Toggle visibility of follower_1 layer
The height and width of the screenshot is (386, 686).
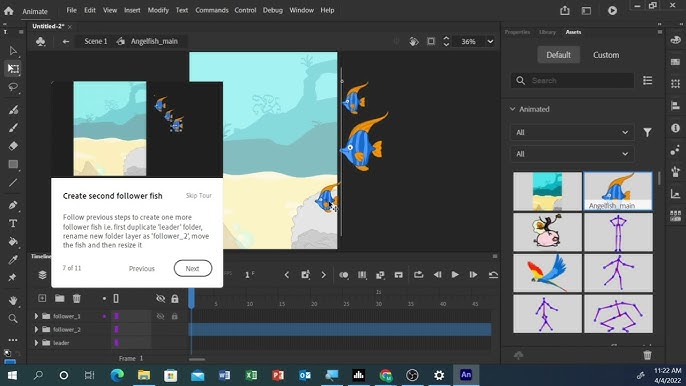[161, 316]
